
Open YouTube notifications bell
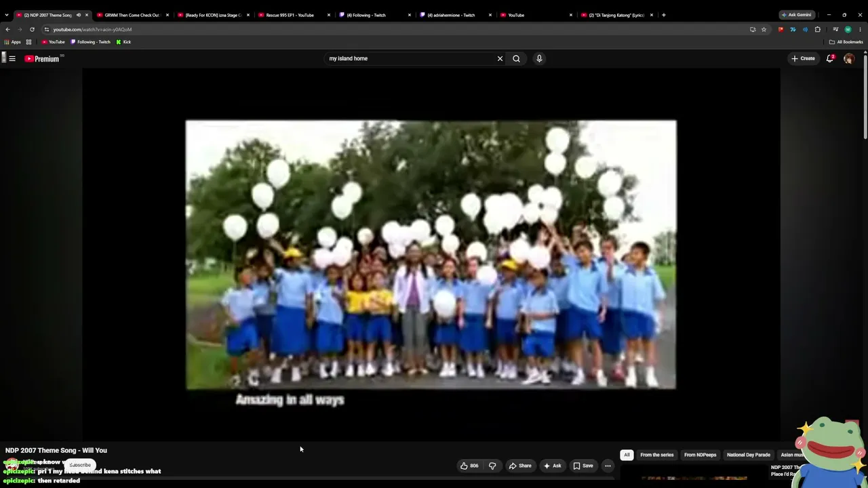tap(830, 58)
